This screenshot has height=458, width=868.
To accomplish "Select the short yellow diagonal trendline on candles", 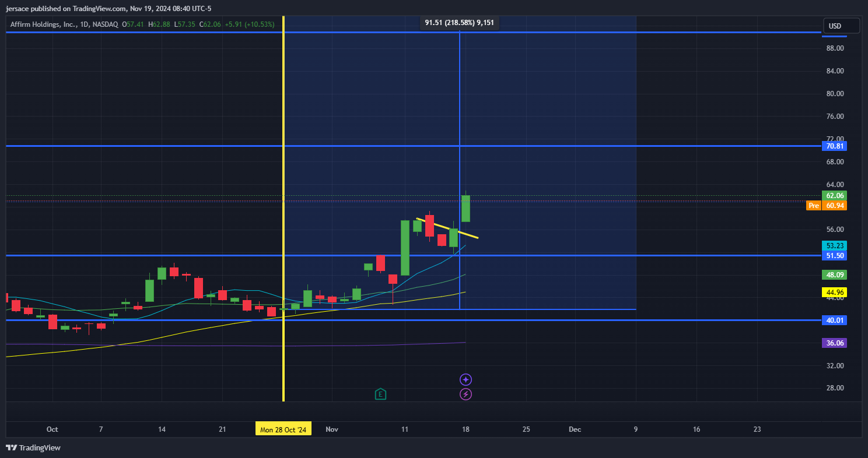I will pos(447,228).
